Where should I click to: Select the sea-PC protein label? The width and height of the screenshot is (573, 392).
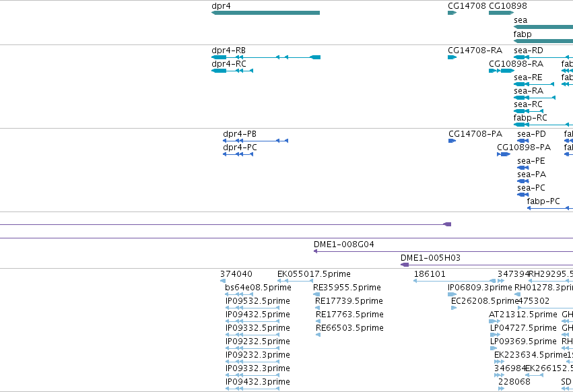tap(531, 188)
